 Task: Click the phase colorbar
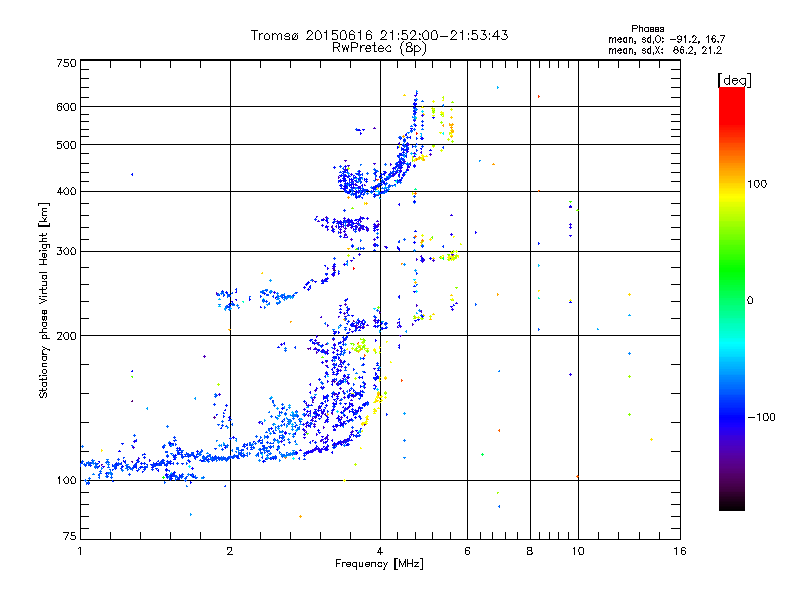click(732, 298)
